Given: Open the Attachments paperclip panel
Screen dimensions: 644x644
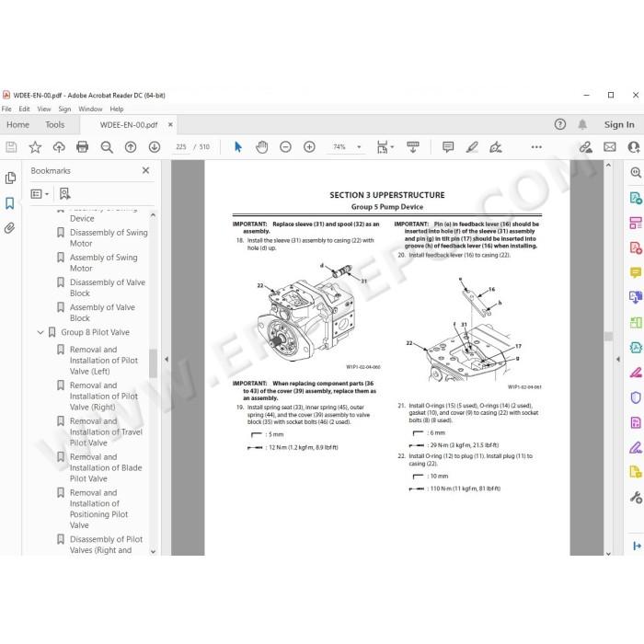Looking at the screenshot, I should click(10, 228).
